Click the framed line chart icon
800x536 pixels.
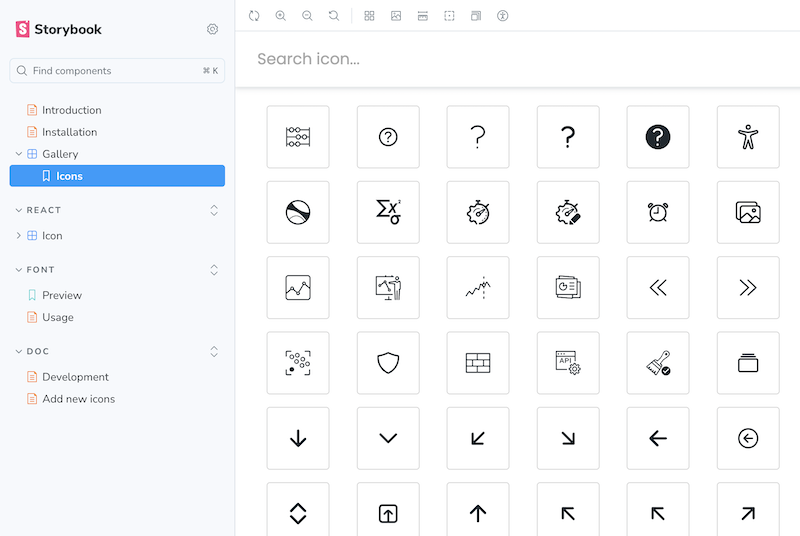tap(298, 288)
